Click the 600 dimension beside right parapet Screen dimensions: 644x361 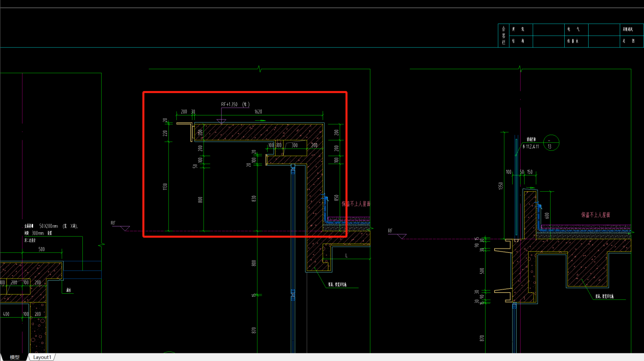547,216
